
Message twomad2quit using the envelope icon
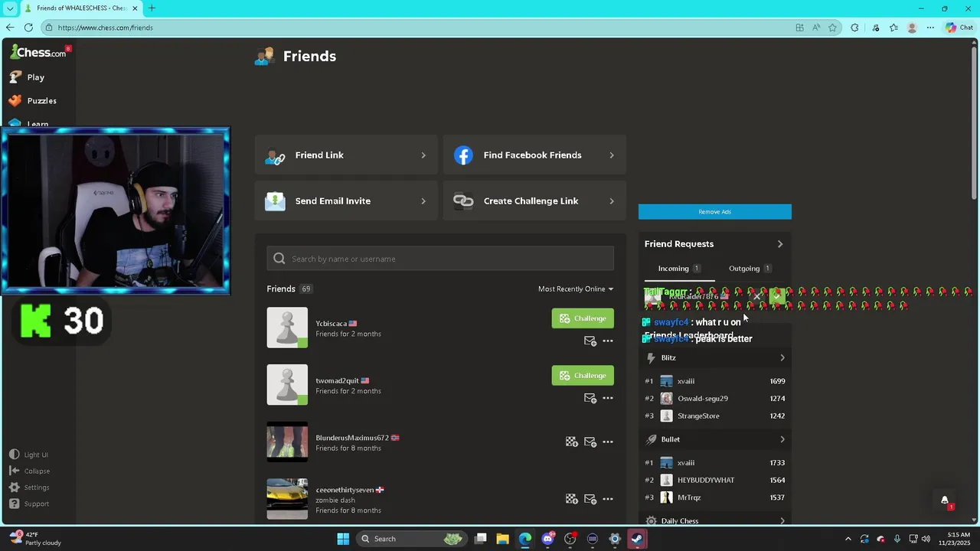pos(590,398)
